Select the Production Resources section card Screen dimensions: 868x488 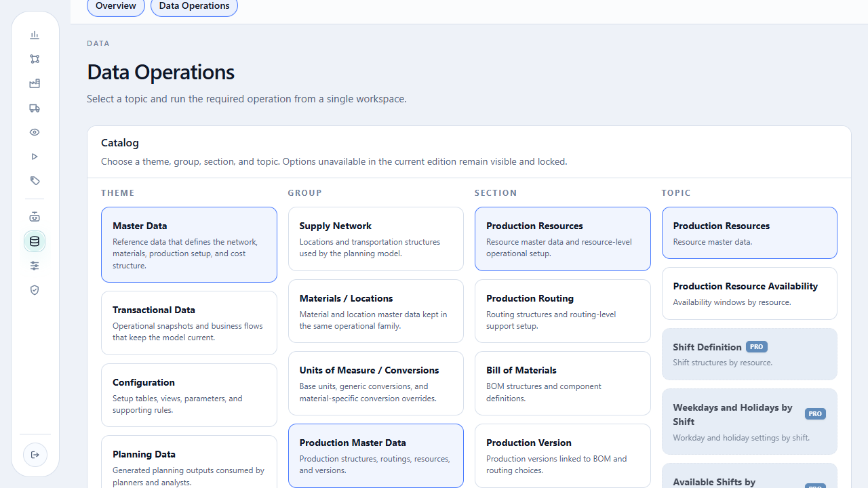[x=563, y=239]
